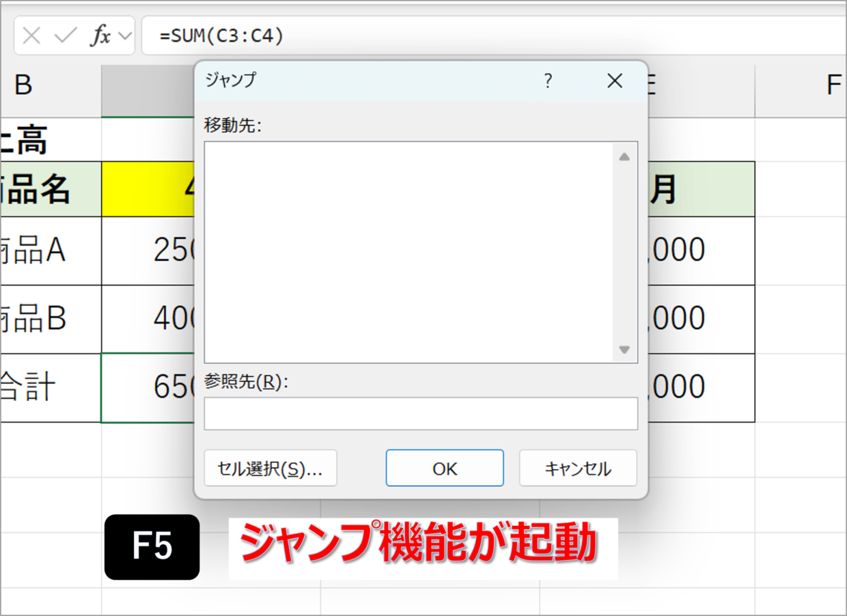847x616 pixels.
Task: Close the ジャンプ dialog with X
Action: click(x=615, y=81)
